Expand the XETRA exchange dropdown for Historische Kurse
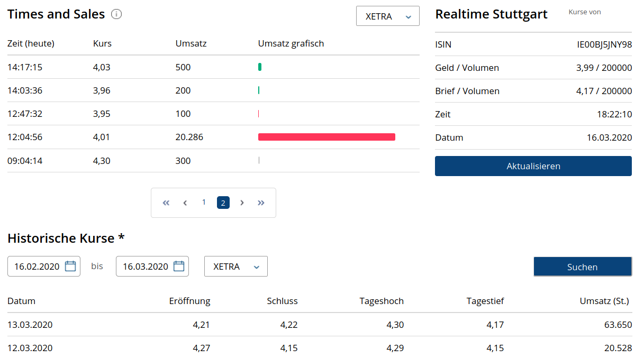The height and width of the screenshot is (358, 644). coord(235,267)
